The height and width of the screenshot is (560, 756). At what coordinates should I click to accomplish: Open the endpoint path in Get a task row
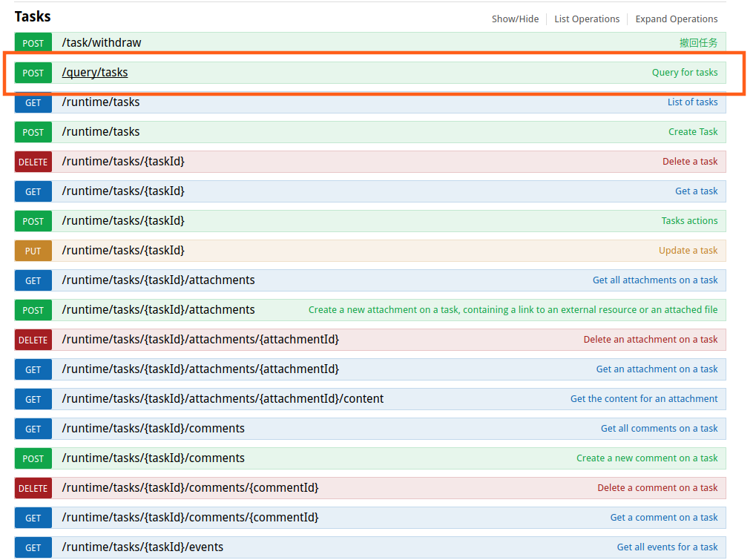[x=123, y=191]
